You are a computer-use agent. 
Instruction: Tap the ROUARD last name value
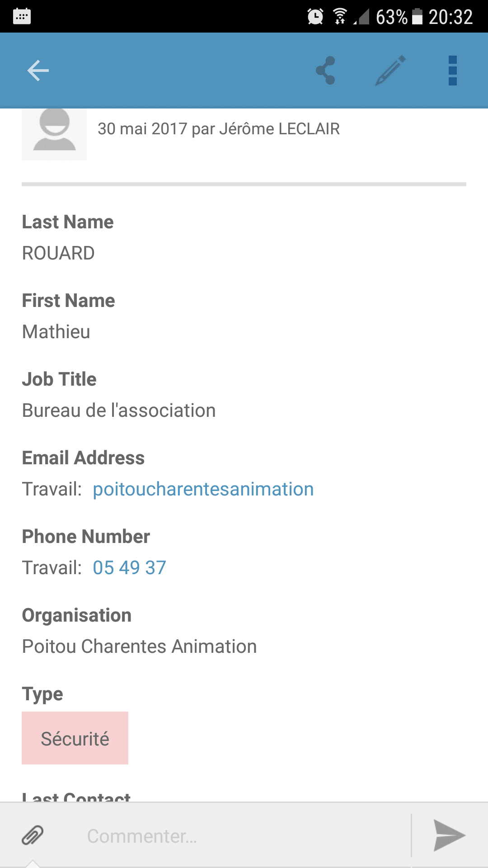tap(58, 253)
